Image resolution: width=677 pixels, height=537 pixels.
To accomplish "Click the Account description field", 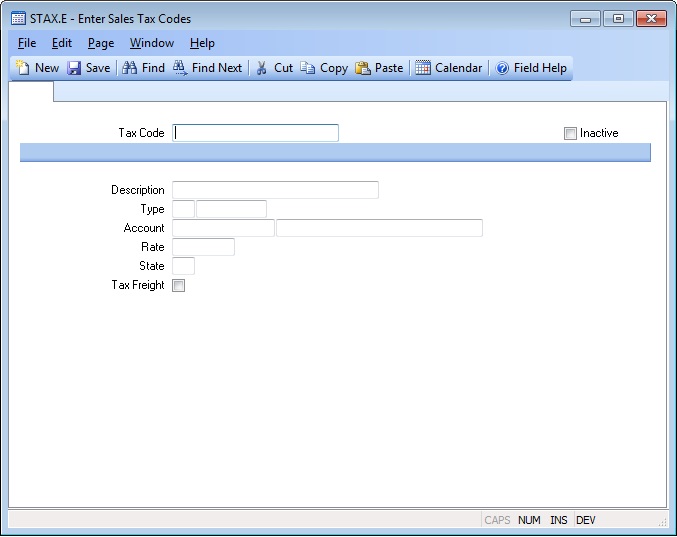I will tap(380, 228).
